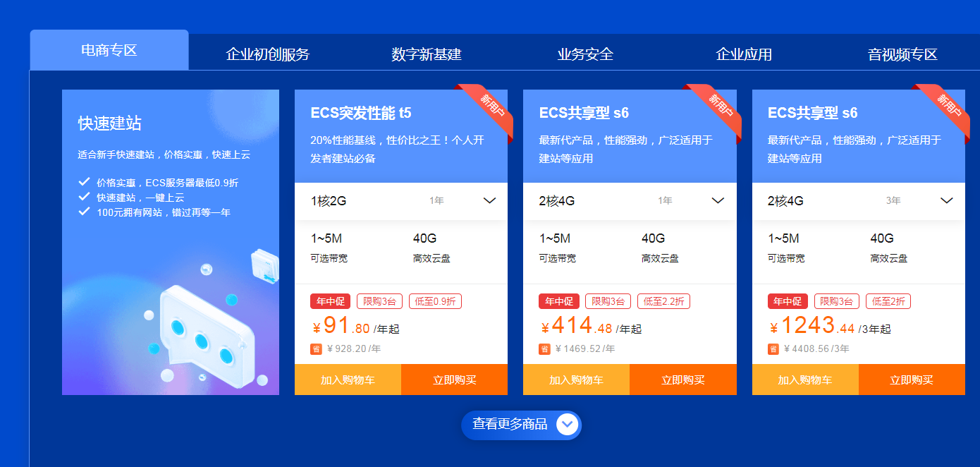980x467 pixels.
Task: Click the 低至2.2折 tag
Action: point(663,301)
